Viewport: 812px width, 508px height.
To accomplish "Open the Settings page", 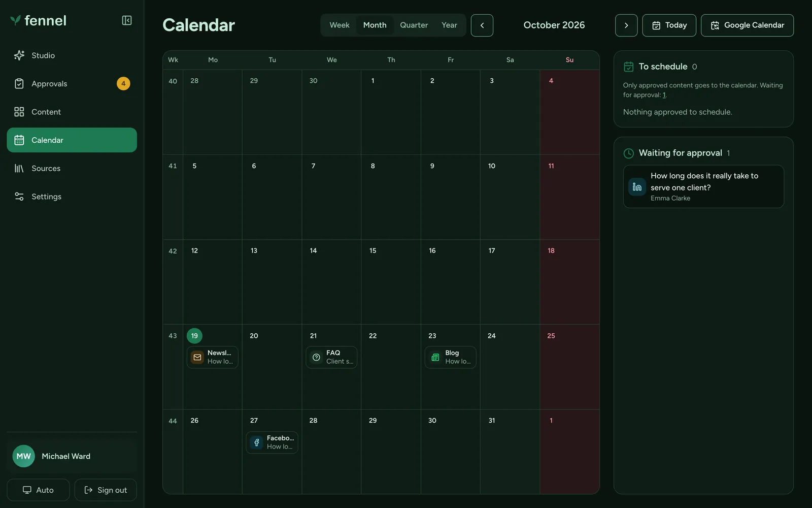I will (x=72, y=197).
